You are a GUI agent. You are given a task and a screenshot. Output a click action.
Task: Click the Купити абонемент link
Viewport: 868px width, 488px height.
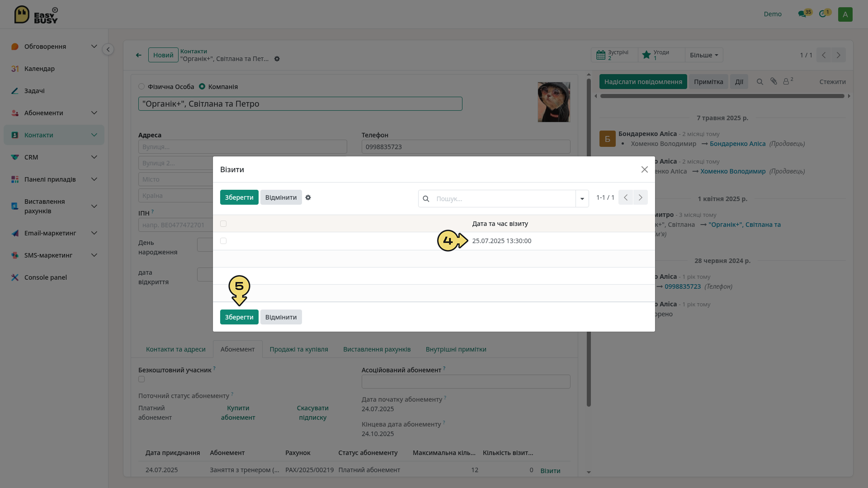tap(238, 413)
